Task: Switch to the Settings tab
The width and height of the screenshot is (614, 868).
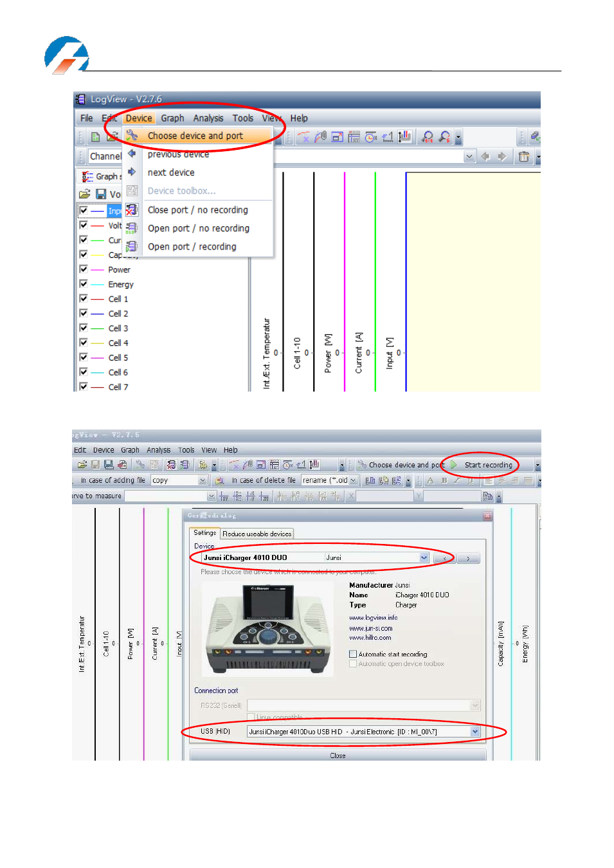Action: (204, 533)
